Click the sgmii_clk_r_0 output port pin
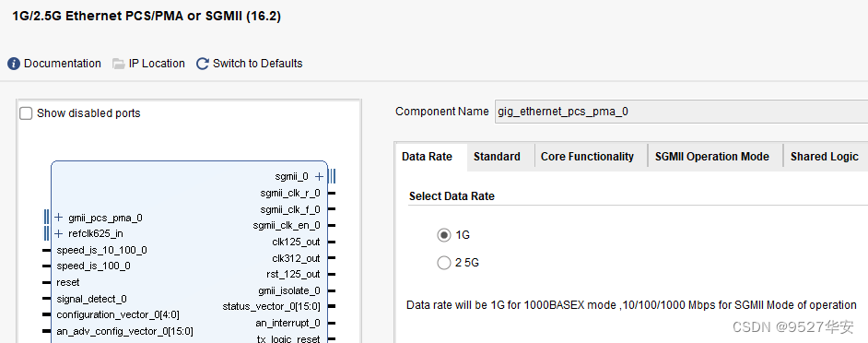868x343 pixels. click(x=332, y=194)
